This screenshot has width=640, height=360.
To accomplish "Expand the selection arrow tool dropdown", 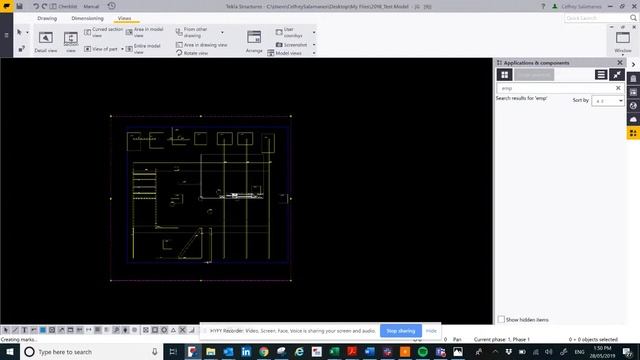I will [27, 32].
